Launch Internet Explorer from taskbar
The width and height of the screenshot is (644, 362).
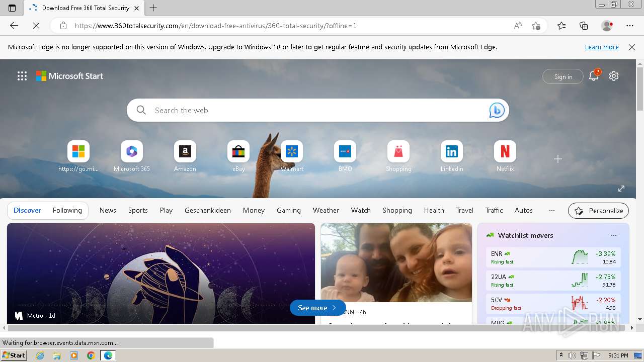click(40, 355)
